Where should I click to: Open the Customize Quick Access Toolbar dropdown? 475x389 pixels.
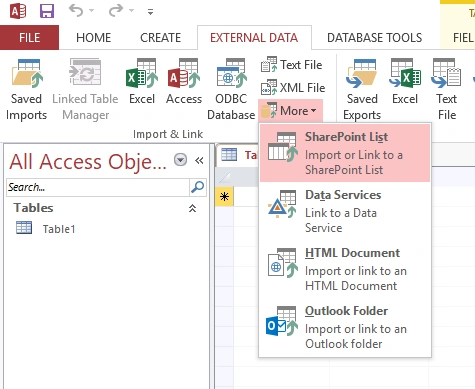151,12
